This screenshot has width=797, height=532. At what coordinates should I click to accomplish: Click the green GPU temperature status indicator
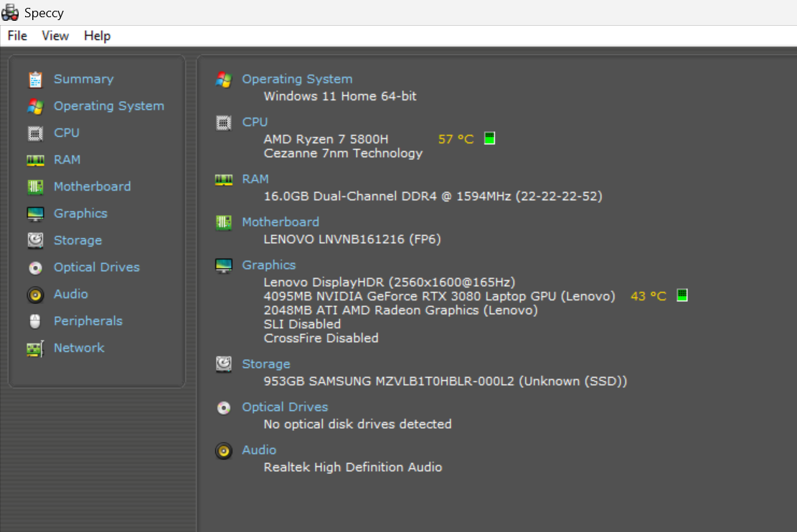682,295
